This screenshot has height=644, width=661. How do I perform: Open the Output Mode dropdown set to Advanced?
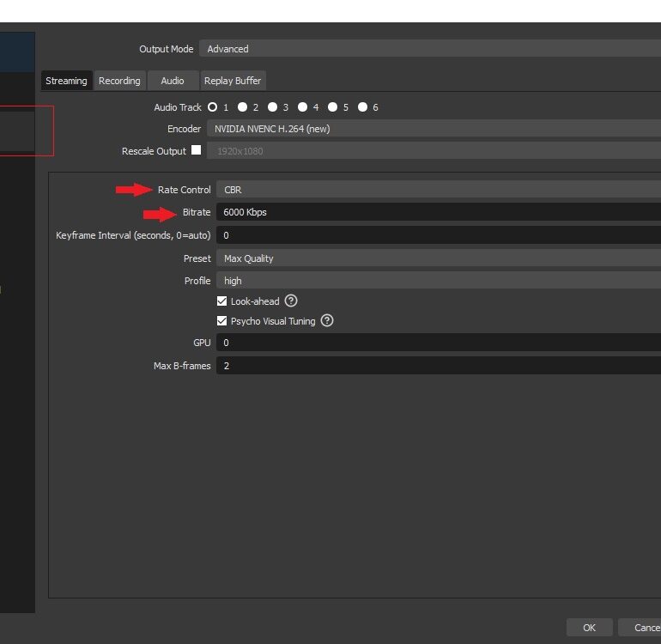click(x=430, y=48)
